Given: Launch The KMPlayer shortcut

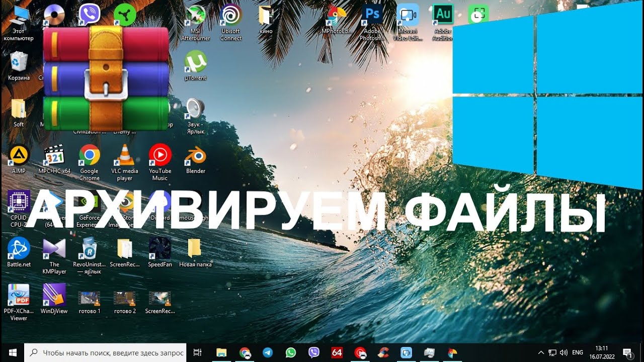Looking at the screenshot, I should pos(54,256).
